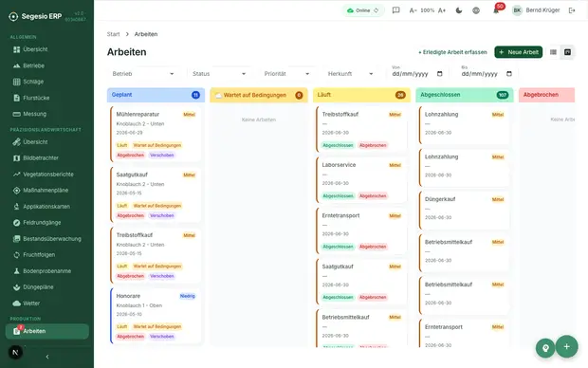
Task: Click the Wartet auf Bedingungen column header
Action: [x=259, y=95]
